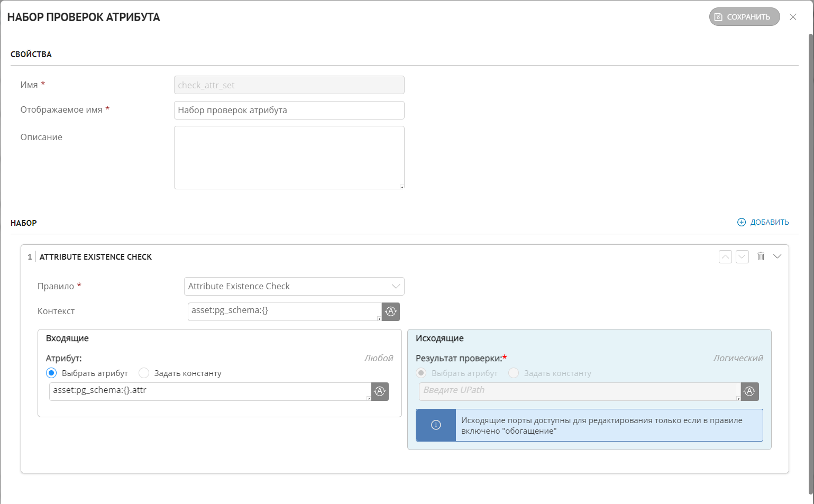Move rule up with the up arrow
This screenshot has height=504, width=814.
coord(725,257)
